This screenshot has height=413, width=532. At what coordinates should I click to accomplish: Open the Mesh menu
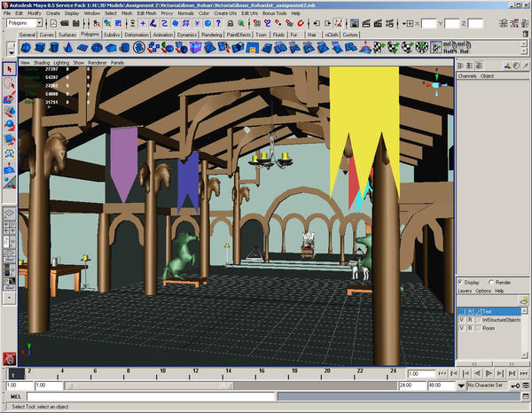coord(127,13)
